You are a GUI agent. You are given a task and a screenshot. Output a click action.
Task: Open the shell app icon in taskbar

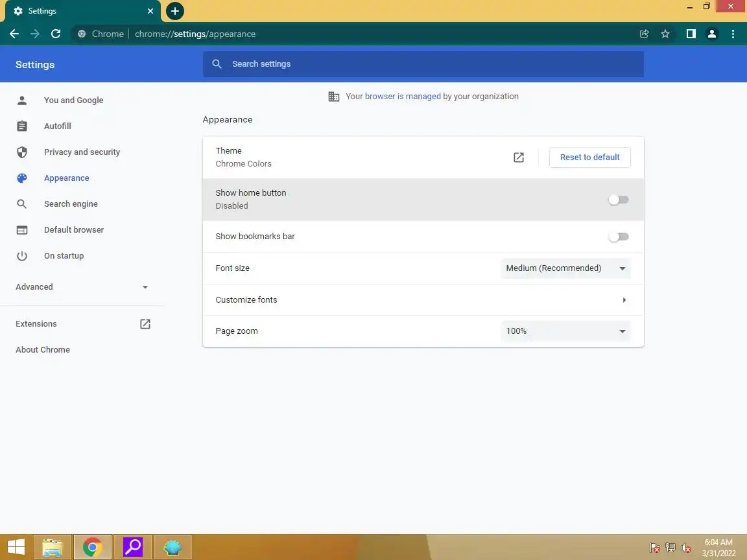click(x=173, y=547)
